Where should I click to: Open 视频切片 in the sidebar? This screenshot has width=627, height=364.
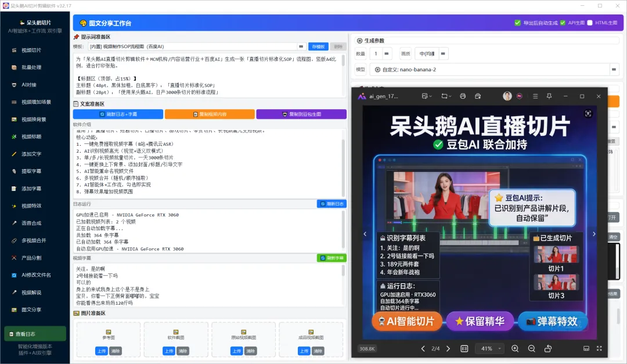coord(31,51)
